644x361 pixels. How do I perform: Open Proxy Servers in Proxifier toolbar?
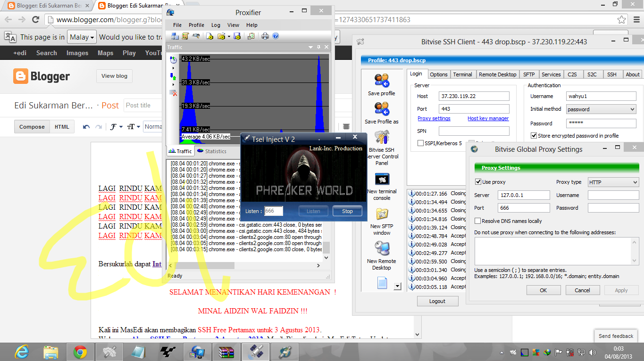(175, 36)
